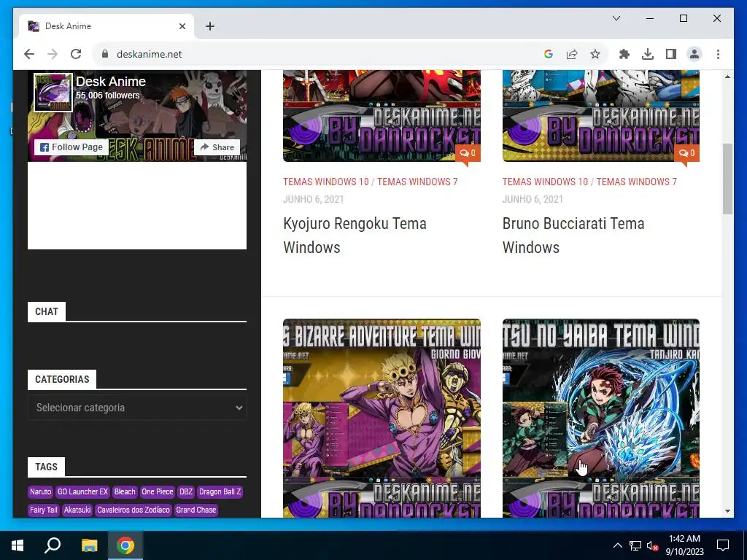Show hidden system tray icons
This screenshot has height=560, width=747.
point(617,545)
